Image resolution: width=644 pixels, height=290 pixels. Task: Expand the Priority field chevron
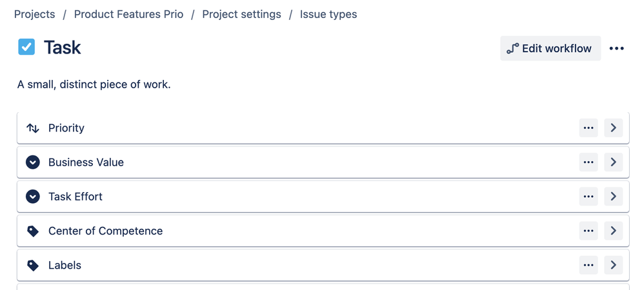click(613, 128)
